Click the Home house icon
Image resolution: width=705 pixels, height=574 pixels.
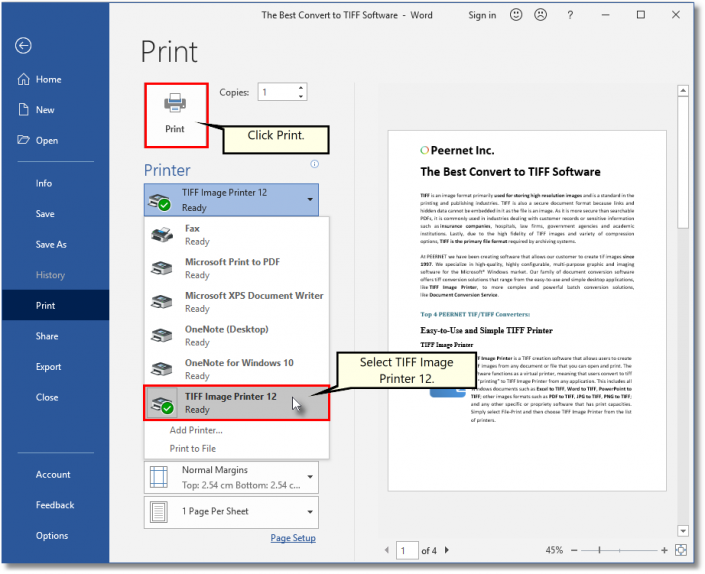click(x=23, y=80)
